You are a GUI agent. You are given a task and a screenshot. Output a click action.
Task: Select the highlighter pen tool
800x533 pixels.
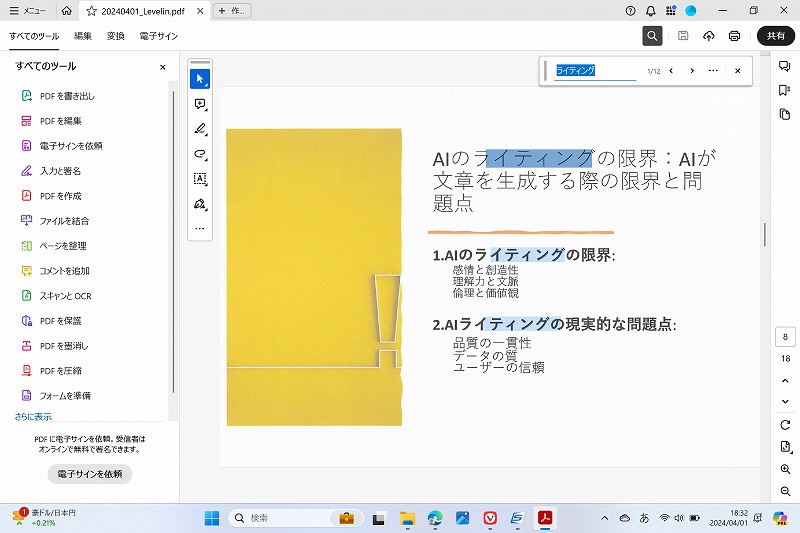200,129
